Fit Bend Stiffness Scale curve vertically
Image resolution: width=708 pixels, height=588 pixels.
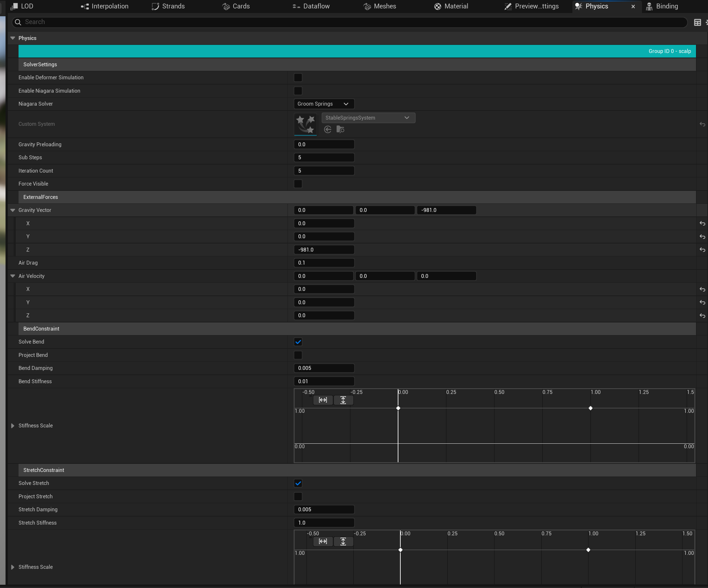pos(343,400)
